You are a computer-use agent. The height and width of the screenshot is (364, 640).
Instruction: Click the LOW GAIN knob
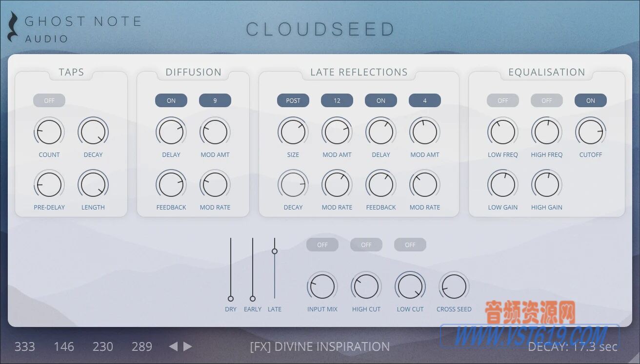click(x=503, y=185)
